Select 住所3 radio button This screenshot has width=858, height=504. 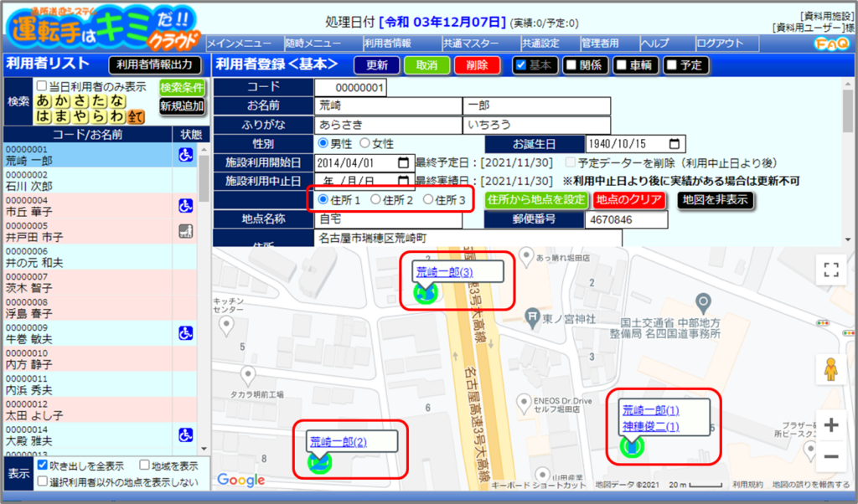coord(428,199)
